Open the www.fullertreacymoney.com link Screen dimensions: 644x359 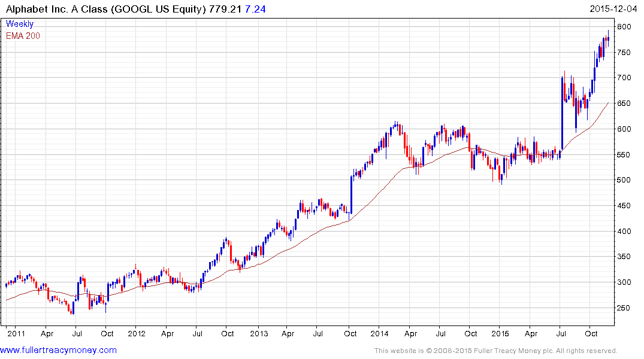[x=58, y=350]
